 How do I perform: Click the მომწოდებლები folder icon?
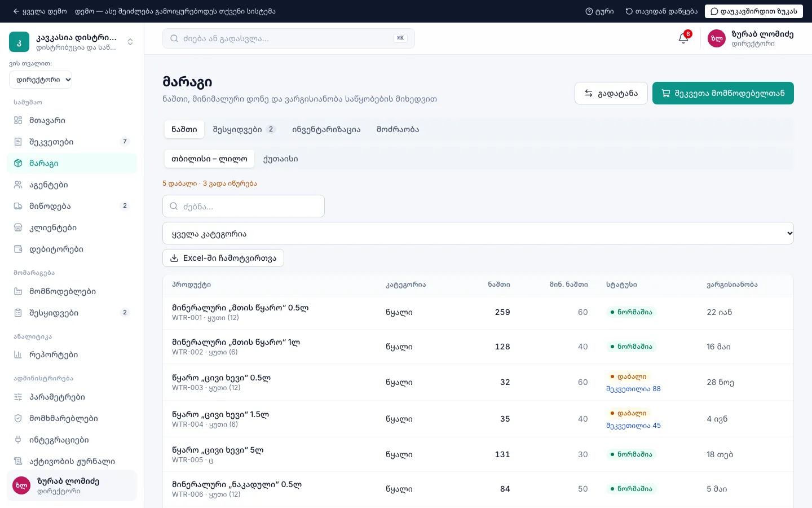tap(18, 291)
